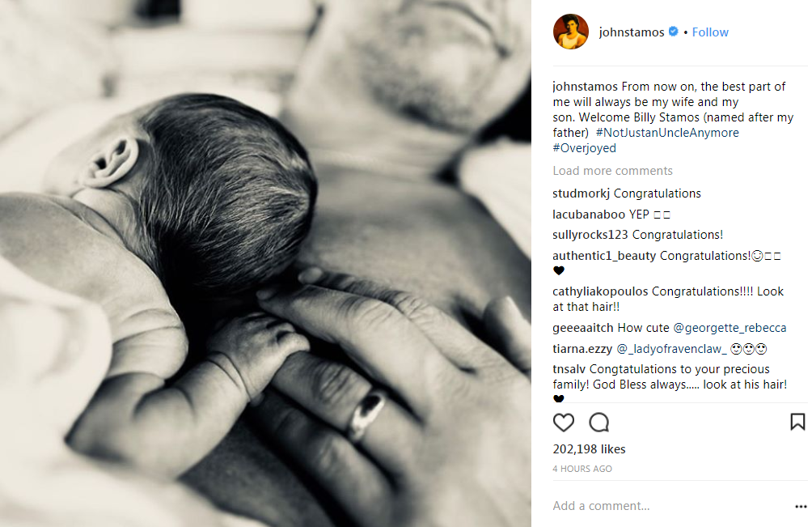812x527 pixels.
Task: Like the post with the heart icon
Action: [x=564, y=423]
